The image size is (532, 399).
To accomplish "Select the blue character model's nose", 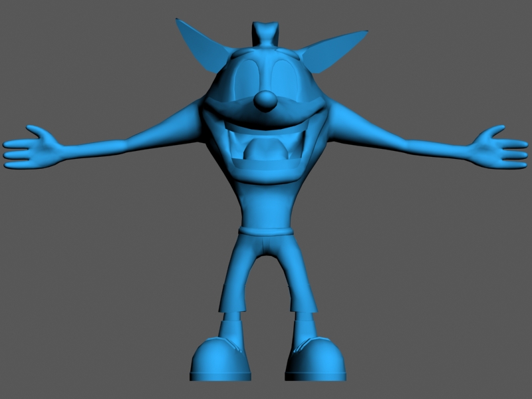I will (265, 101).
